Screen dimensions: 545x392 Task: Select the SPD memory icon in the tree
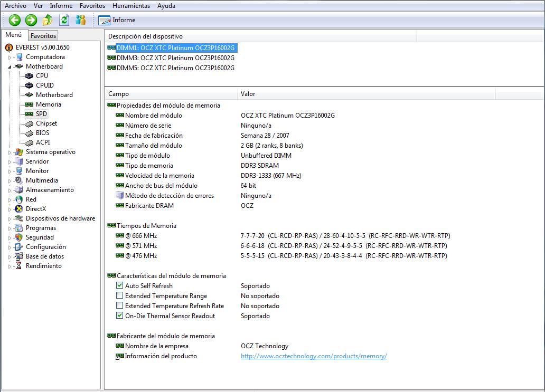tap(29, 113)
